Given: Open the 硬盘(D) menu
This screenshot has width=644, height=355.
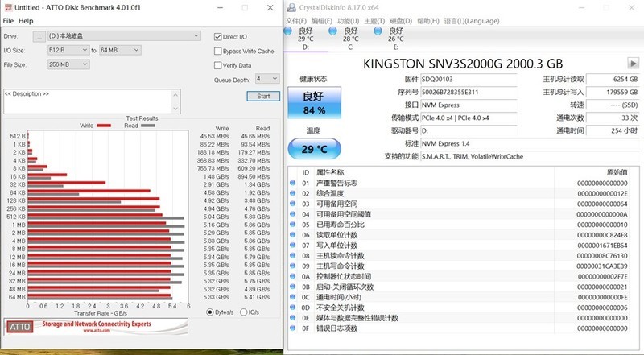Looking at the screenshot, I should [x=401, y=21].
